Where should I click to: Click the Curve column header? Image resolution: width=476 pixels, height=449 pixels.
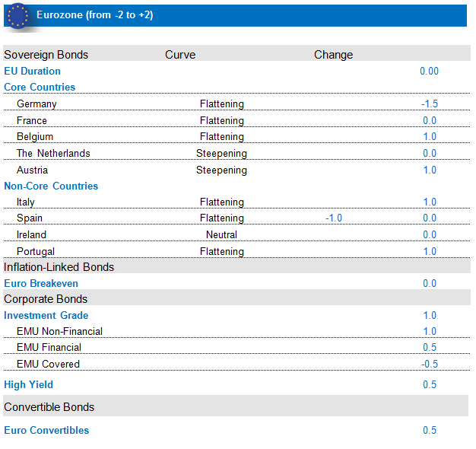(x=180, y=55)
